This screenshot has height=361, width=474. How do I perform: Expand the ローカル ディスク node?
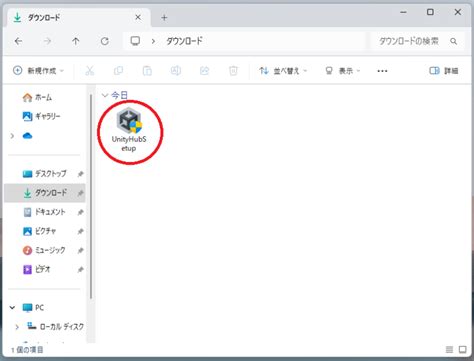(x=17, y=327)
